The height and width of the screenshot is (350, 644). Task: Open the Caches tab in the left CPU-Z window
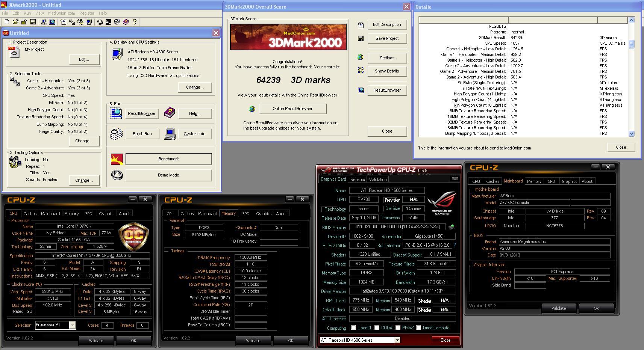pos(30,214)
